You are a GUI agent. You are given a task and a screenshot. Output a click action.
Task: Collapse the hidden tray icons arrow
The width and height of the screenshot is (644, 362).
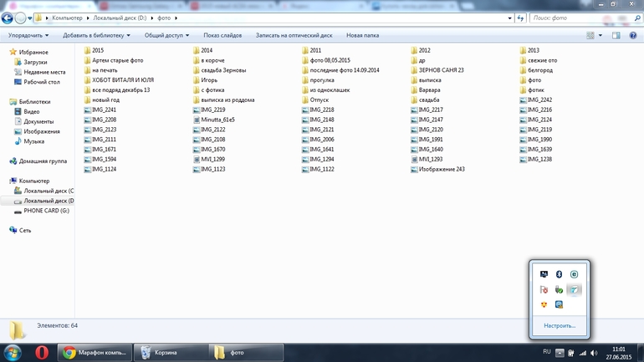560,352
